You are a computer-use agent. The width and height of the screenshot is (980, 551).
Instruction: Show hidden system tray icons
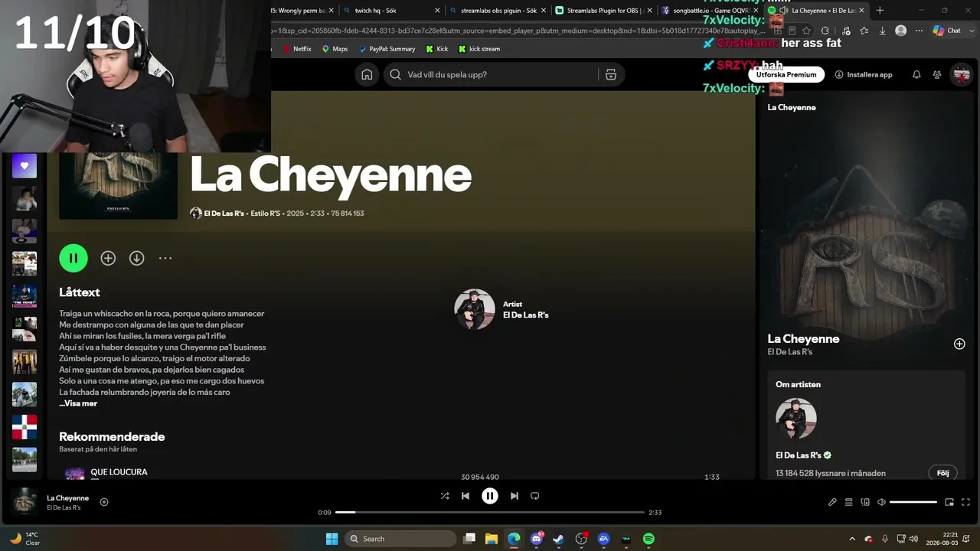[852, 539]
